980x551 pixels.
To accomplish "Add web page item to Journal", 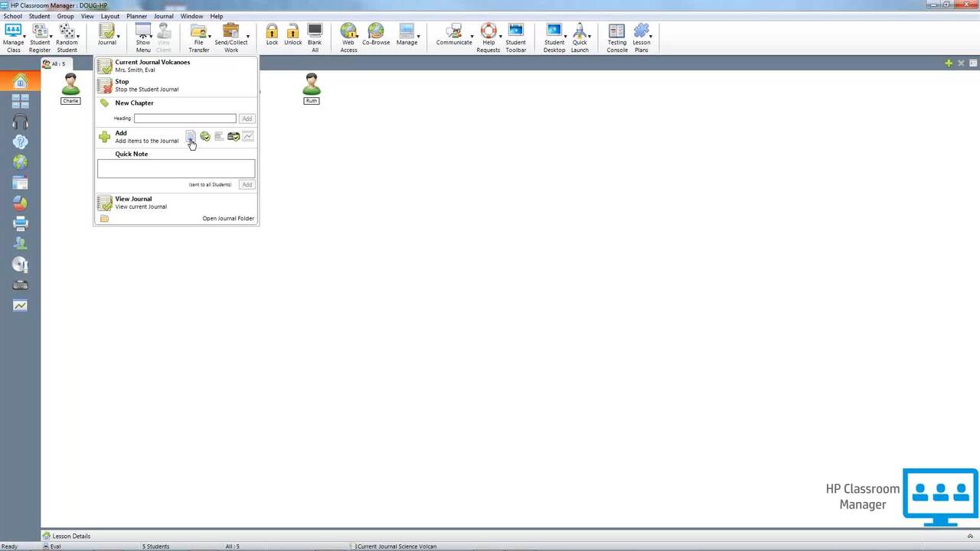I will coord(205,136).
